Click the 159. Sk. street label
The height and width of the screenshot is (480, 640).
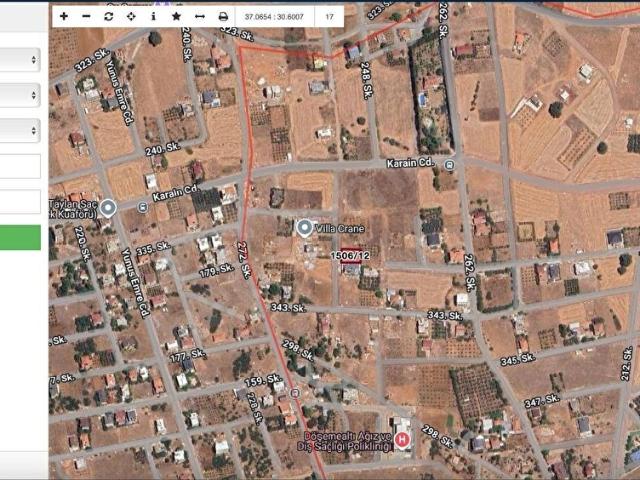click(262, 380)
